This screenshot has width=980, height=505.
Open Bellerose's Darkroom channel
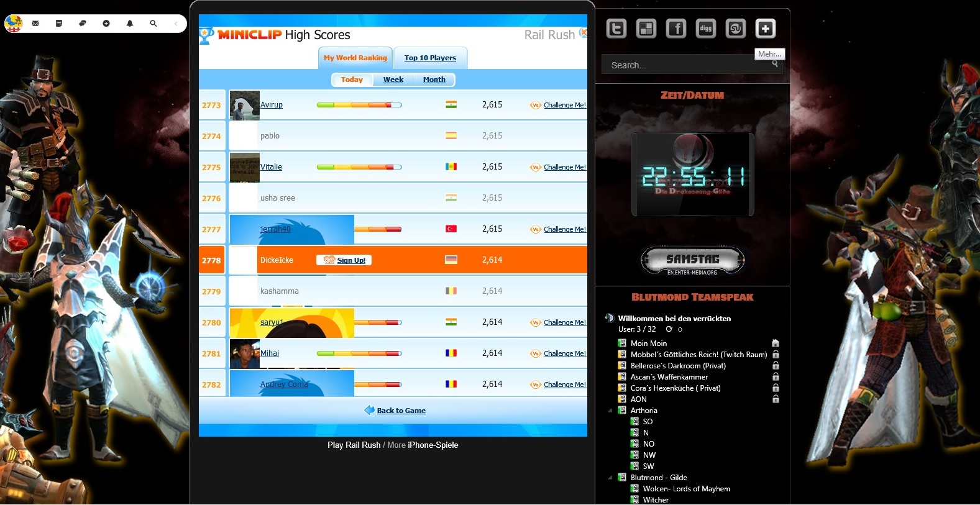coord(678,365)
